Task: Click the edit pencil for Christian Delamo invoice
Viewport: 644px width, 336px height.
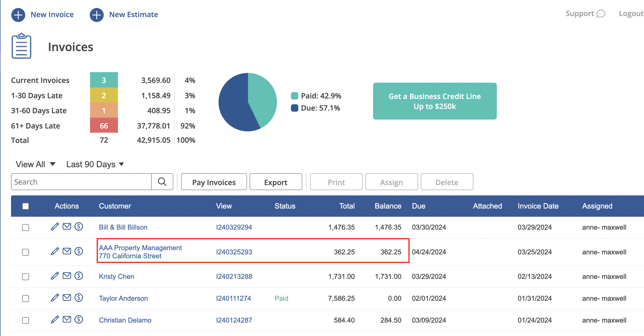Action: pyautogui.click(x=55, y=320)
